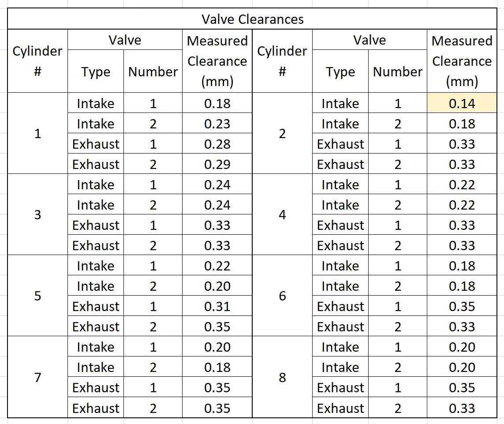Viewport: 504px width, 424px height.
Task: Select the left Number column header
Action: click(153, 71)
